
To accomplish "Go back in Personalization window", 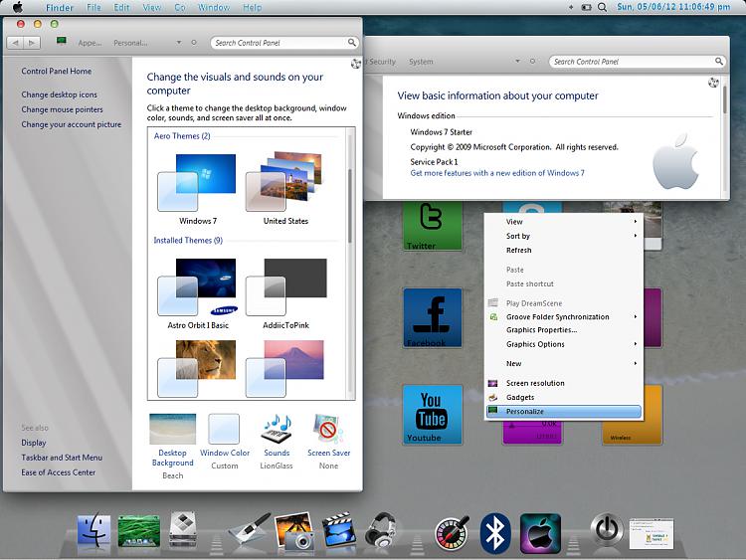I will click(x=15, y=43).
